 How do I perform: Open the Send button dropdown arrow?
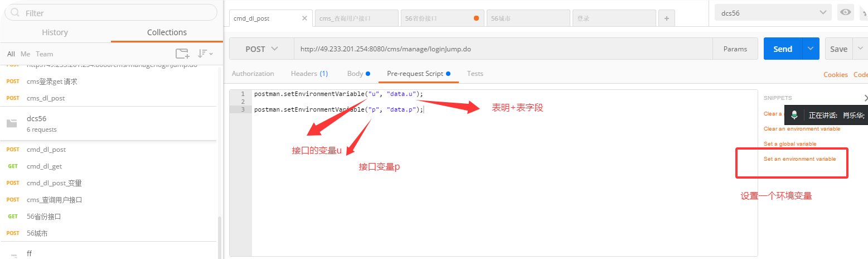[x=811, y=49]
